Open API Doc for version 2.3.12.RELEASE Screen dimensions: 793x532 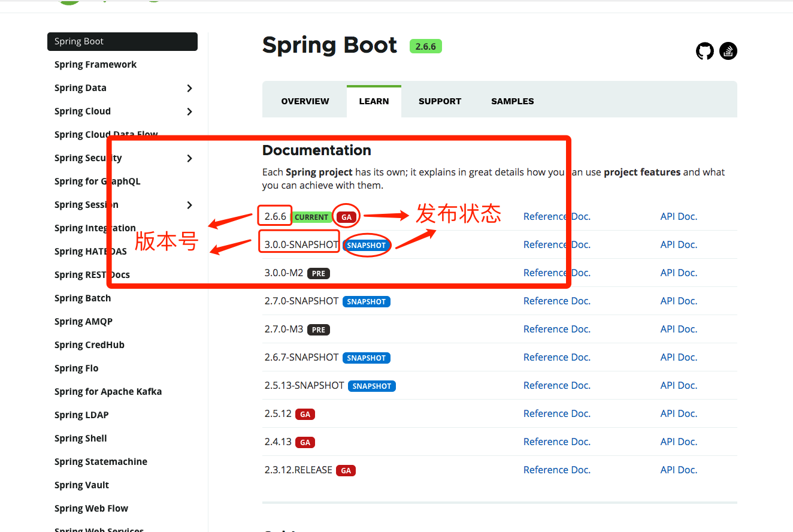click(x=679, y=470)
